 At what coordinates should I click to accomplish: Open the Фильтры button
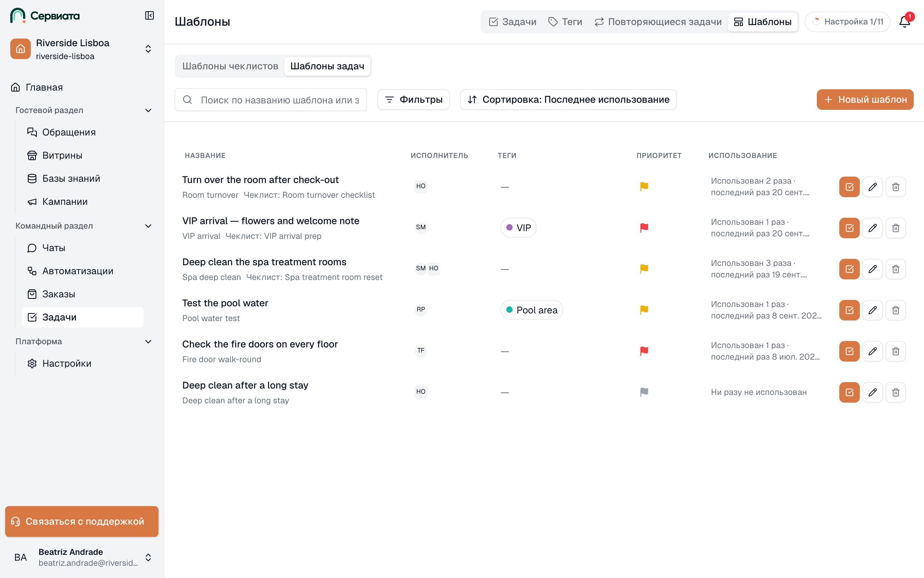coord(414,100)
